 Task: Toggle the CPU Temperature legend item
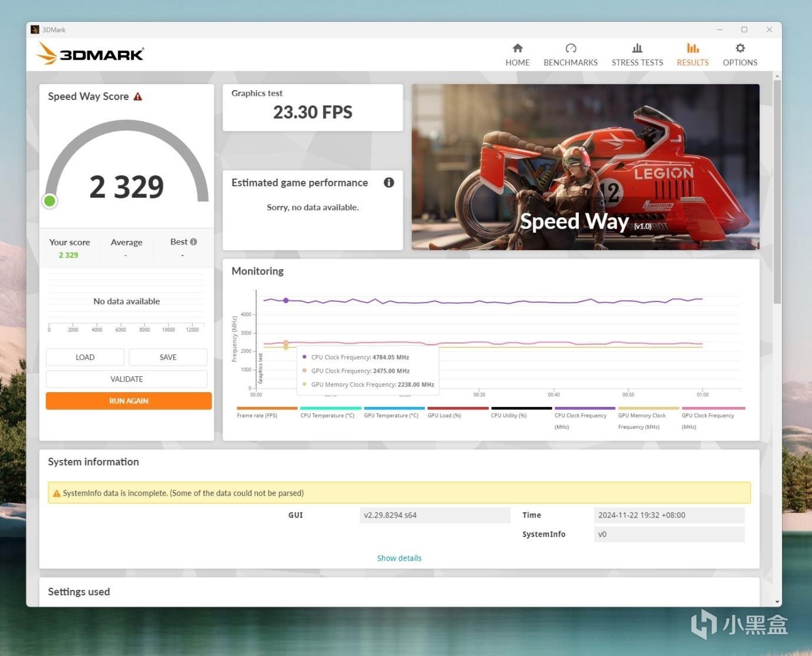pos(330,412)
